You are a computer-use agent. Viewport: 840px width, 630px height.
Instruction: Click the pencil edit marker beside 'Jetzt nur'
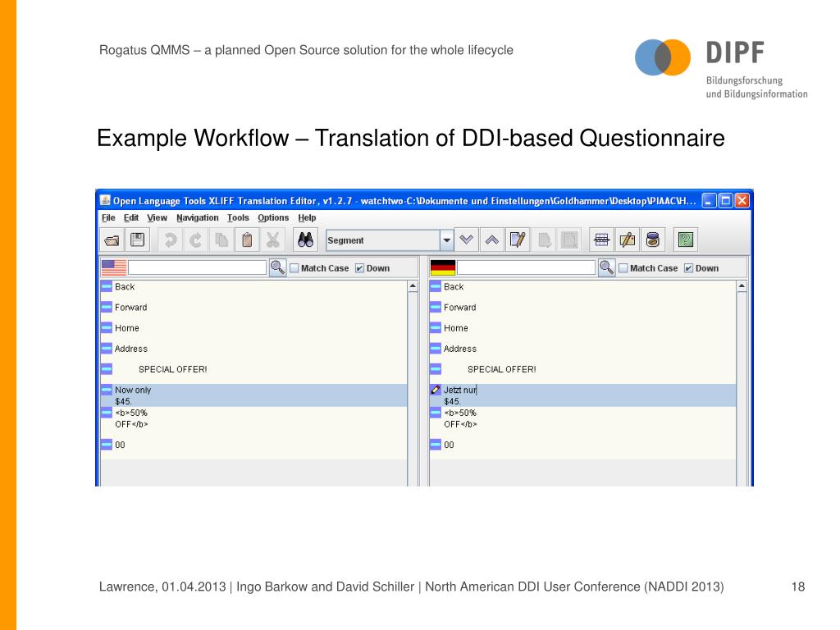[x=436, y=390]
